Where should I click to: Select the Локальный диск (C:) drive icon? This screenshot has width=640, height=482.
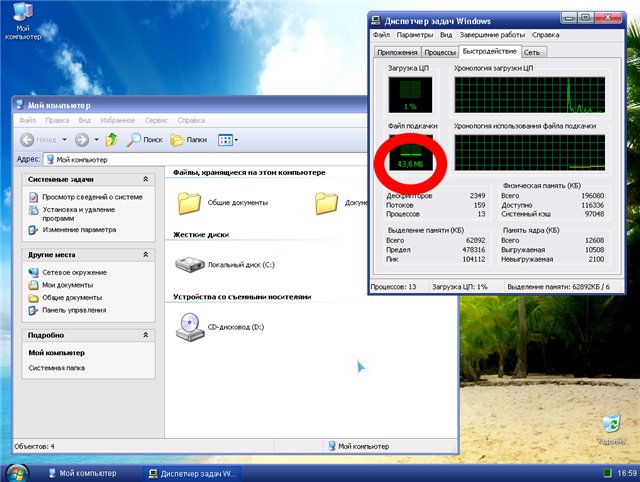pyautogui.click(x=190, y=264)
